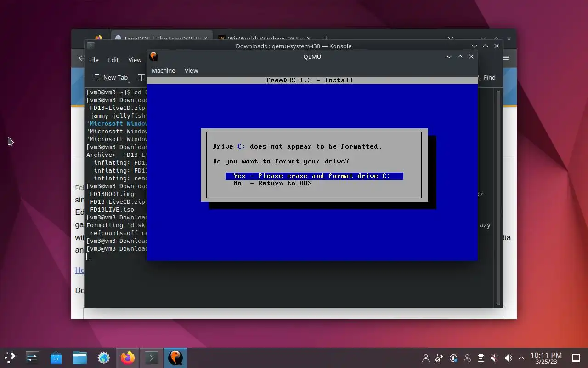The height and width of the screenshot is (368, 588).
Task: Open Dolphin file manager from taskbar
Action: pyautogui.click(x=80, y=357)
